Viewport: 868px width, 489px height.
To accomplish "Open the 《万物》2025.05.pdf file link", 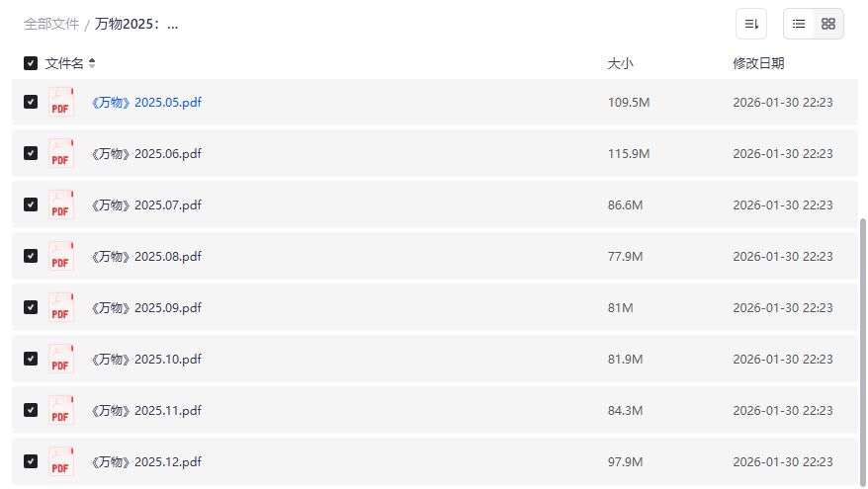I will (x=146, y=102).
